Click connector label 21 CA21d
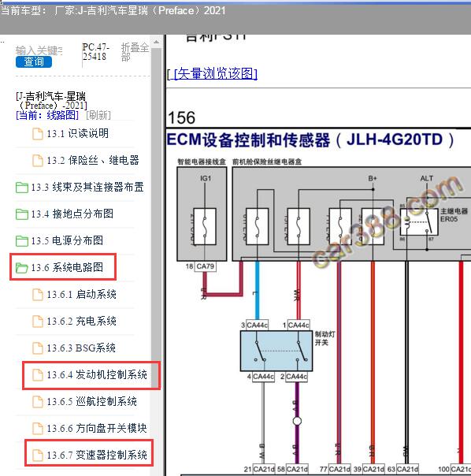This screenshot has width=471, height=476. 259,469
